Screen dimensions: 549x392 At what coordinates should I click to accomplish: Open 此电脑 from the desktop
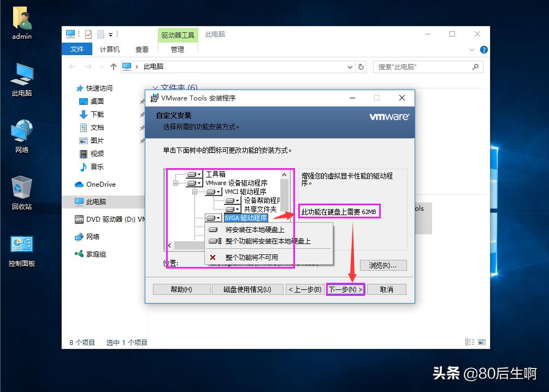(21, 76)
